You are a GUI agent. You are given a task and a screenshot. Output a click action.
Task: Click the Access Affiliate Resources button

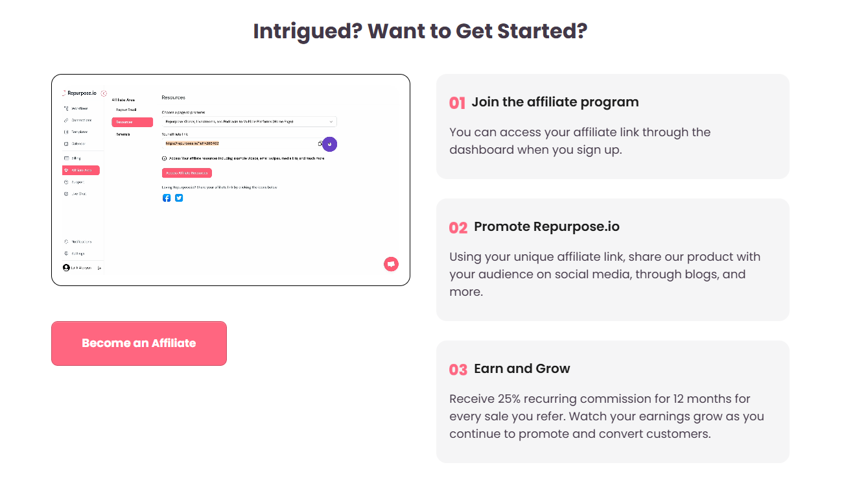click(187, 173)
